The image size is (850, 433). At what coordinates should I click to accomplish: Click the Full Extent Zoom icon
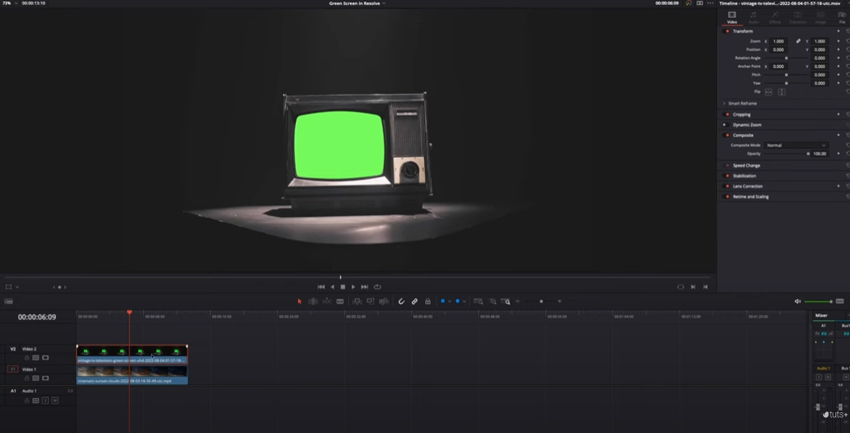pos(478,301)
